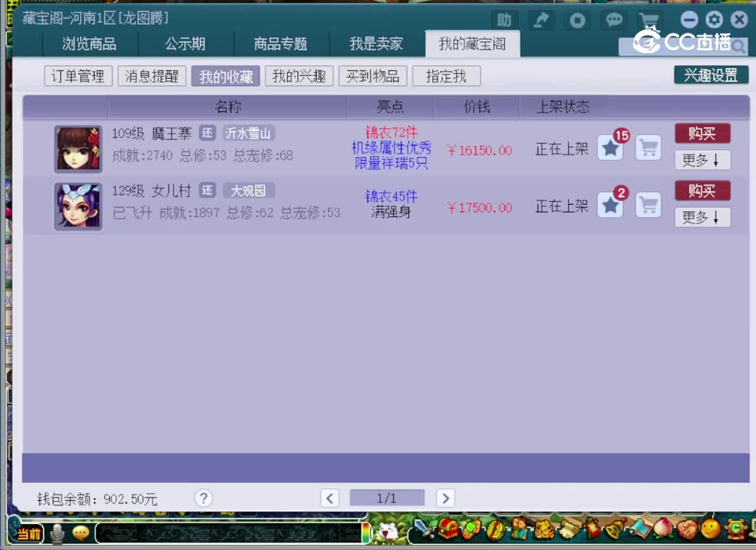Click the question mark icon beside wallet balance
This screenshot has width=756, height=550.
click(x=203, y=498)
